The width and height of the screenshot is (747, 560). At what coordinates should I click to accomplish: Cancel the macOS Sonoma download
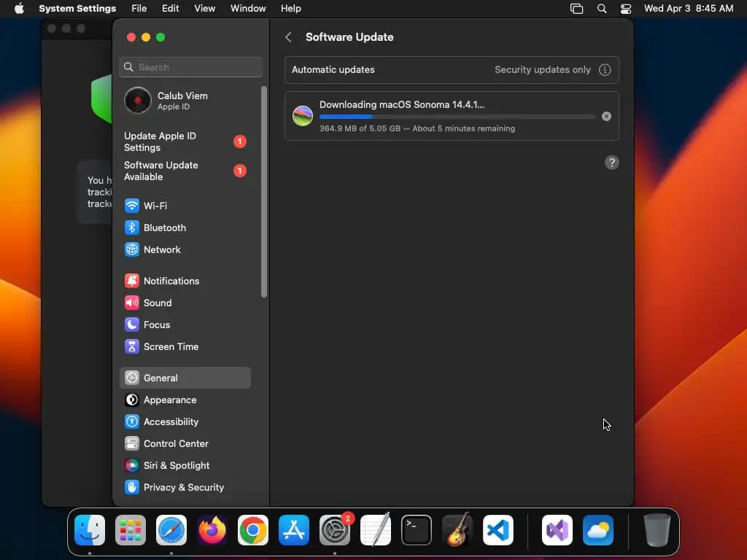pyautogui.click(x=606, y=116)
